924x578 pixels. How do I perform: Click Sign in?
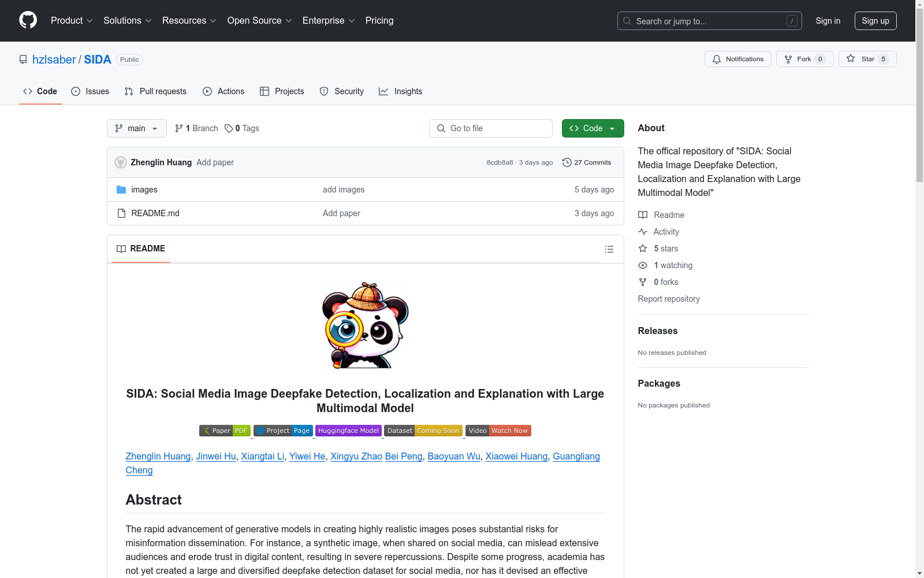[828, 21]
